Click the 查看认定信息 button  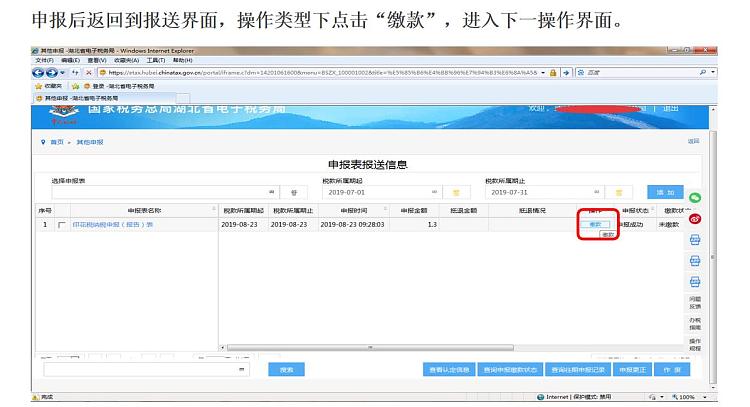point(449,370)
